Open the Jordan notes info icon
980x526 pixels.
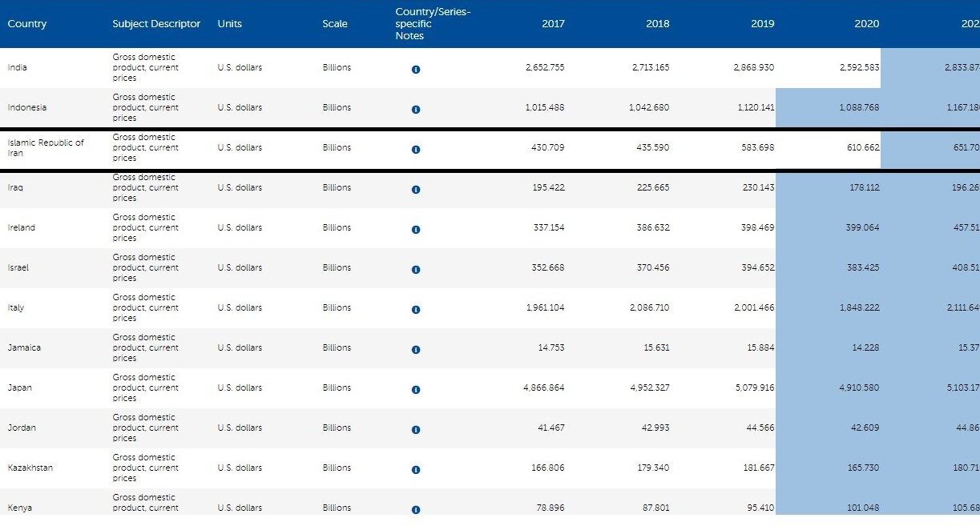tap(415, 430)
